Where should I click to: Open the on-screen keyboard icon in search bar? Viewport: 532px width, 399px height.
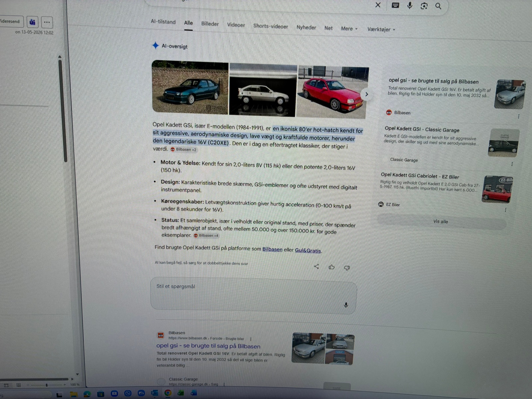[395, 5]
